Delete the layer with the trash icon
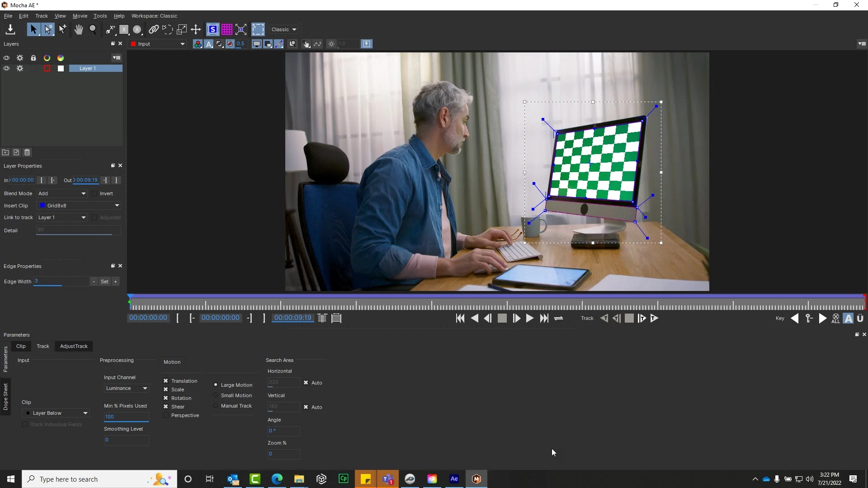The height and width of the screenshot is (488, 868). point(27,153)
